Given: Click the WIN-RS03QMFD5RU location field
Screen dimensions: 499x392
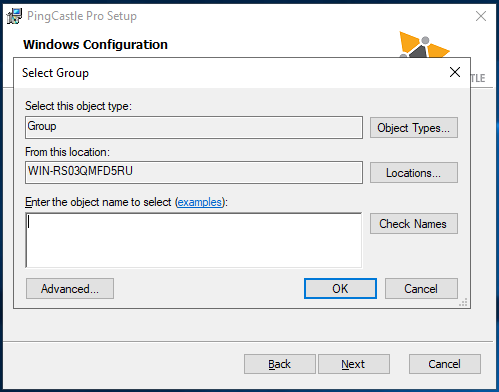Looking at the screenshot, I should click(x=194, y=172).
